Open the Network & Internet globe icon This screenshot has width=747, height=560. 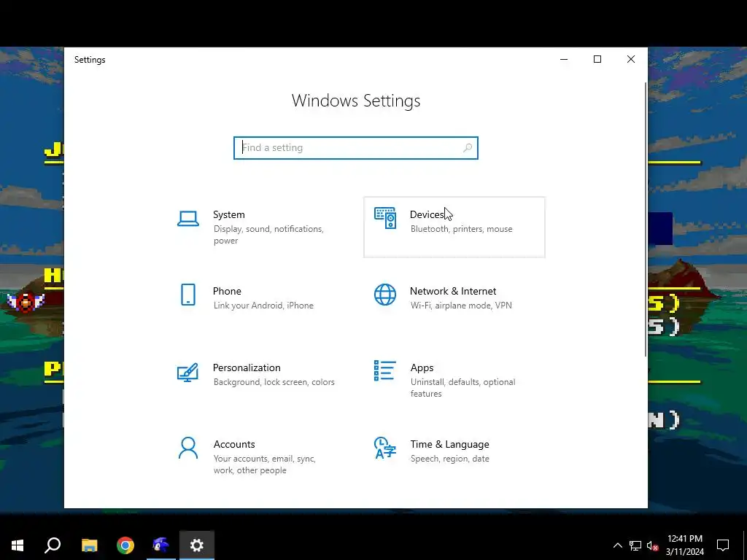[x=385, y=295]
